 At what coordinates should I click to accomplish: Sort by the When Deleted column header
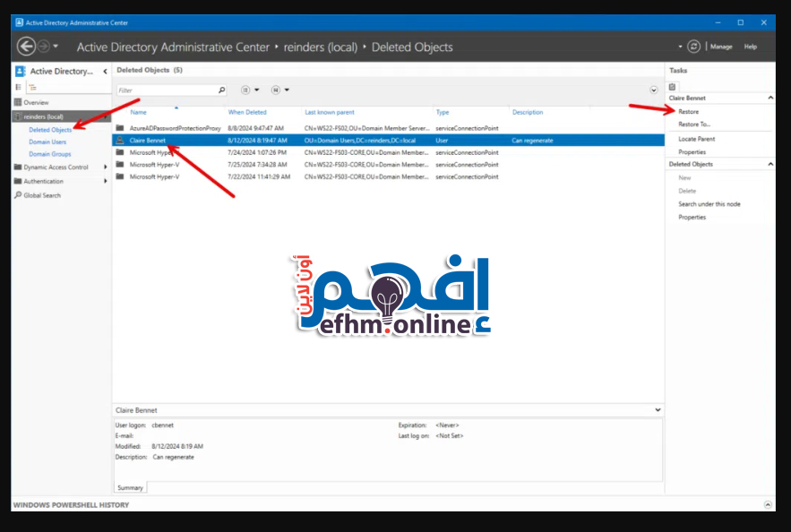(x=247, y=113)
